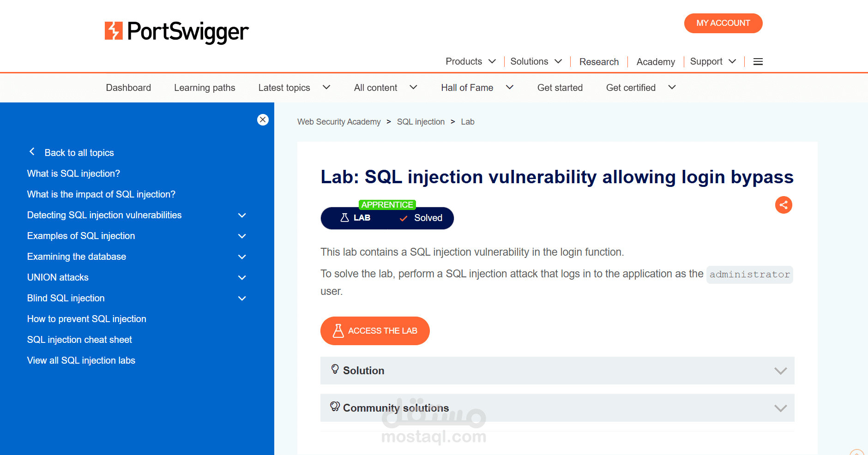Click the lightbulb icon beside Solution

[335, 370]
